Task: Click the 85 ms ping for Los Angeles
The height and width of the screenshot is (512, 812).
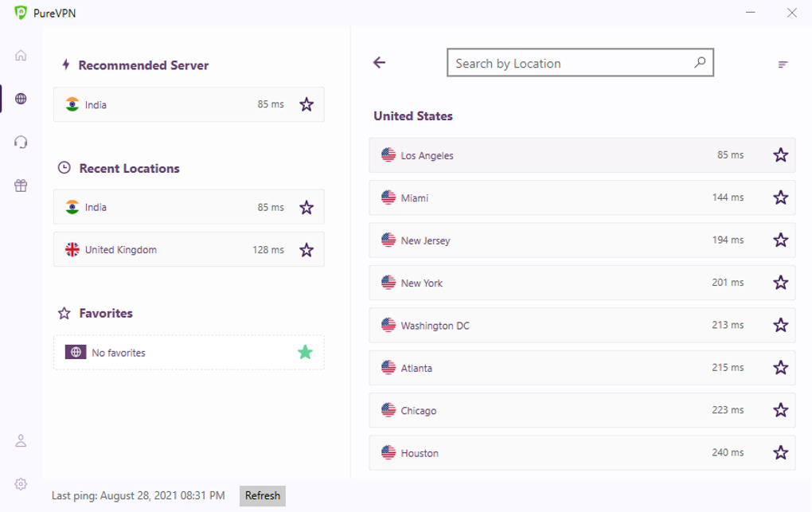Action: tap(729, 154)
